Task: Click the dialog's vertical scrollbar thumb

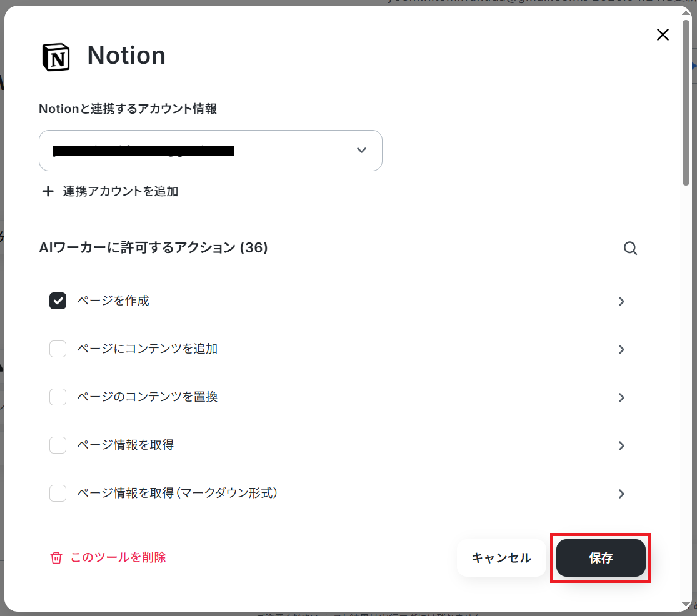Action: (x=686, y=102)
